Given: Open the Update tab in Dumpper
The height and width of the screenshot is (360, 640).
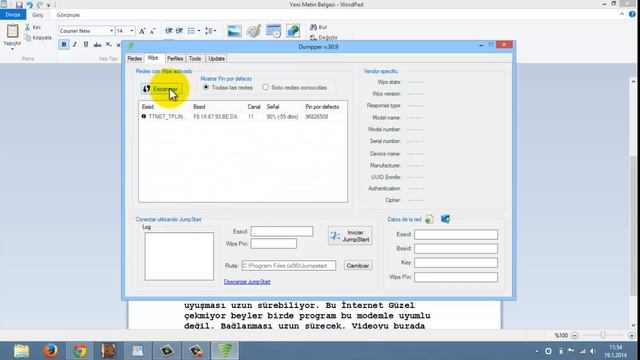Looking at the screenshot, I should [216, 59].
